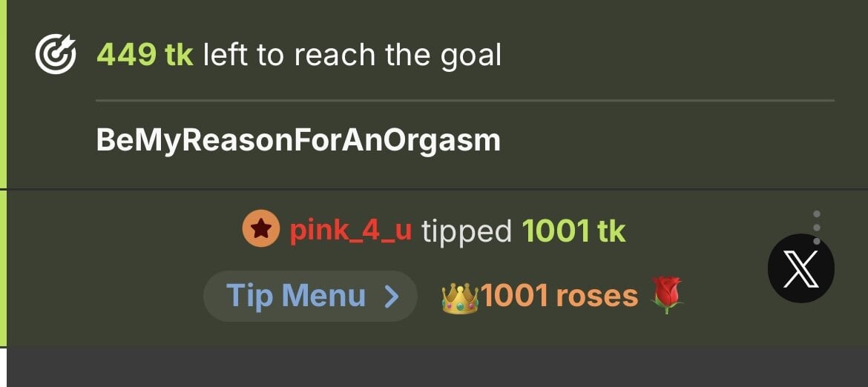This screenshot has width=868, height=387.
Task: Click the green bar beside goal panel
Action: point(3,94)
